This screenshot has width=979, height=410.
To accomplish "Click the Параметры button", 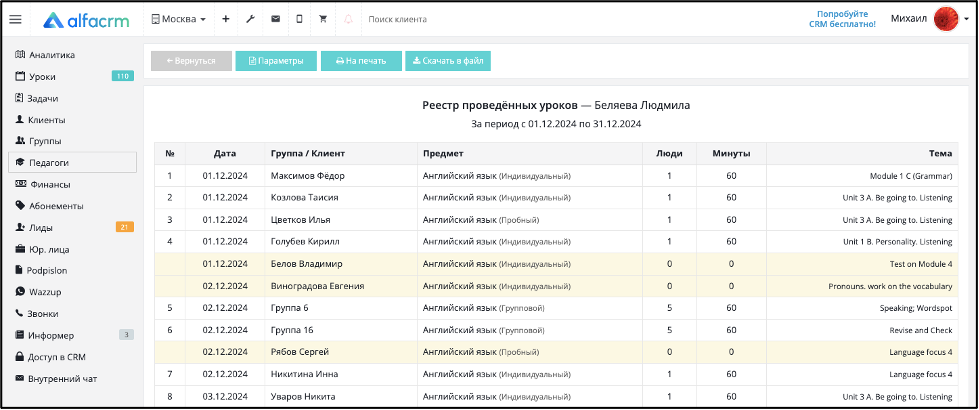I will point(276,61).
